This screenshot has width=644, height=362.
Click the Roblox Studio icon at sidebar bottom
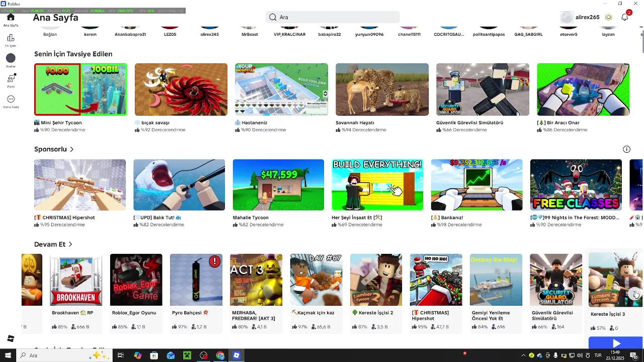click(11, 339)
